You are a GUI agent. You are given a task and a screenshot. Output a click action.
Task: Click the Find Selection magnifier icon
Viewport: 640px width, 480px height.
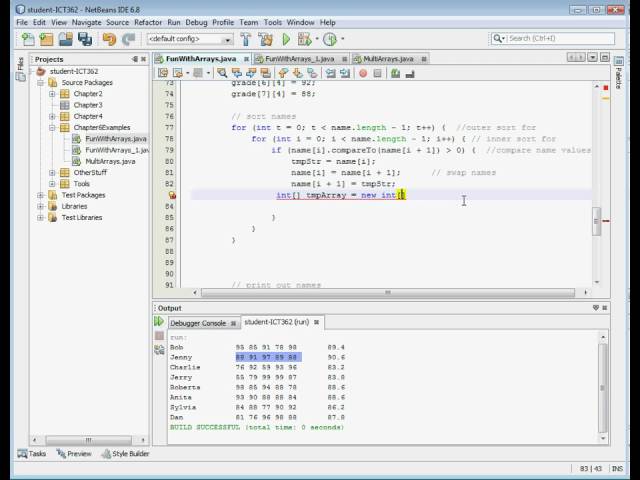pos(222,73)
